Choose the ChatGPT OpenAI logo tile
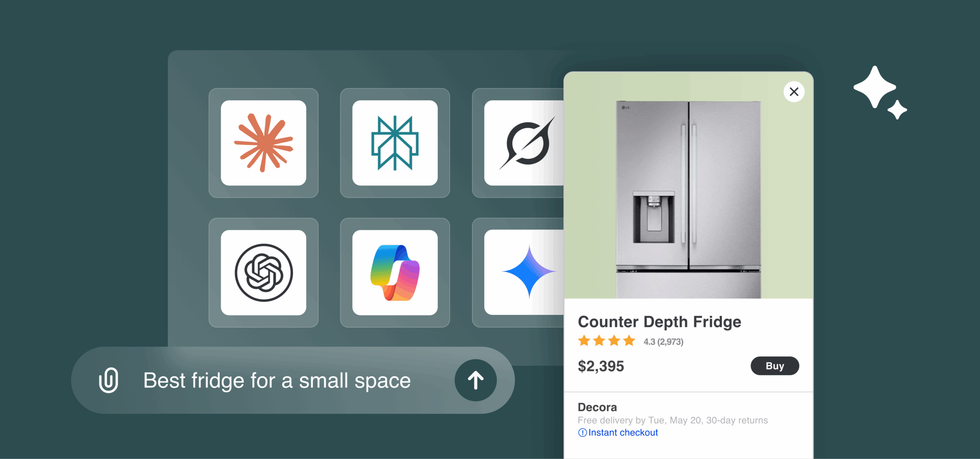 (x=263, y=272)
